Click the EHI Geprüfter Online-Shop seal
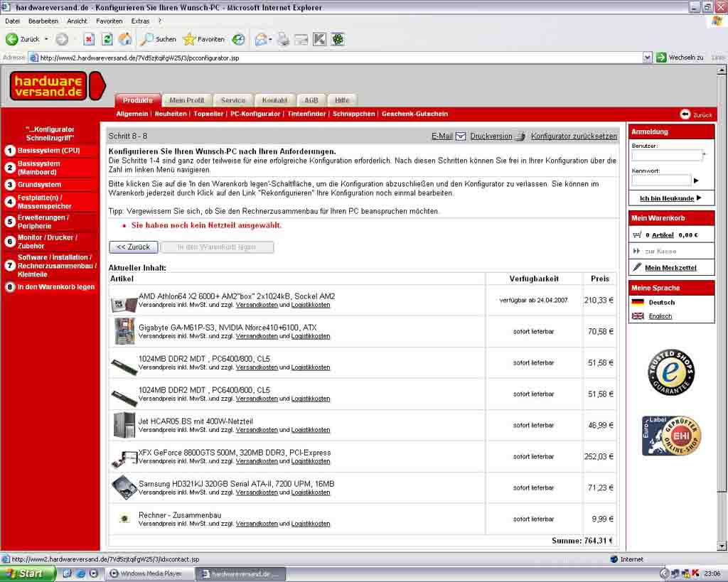The width and height of the screenshot is (728, 582). click(x=671, y=436)
